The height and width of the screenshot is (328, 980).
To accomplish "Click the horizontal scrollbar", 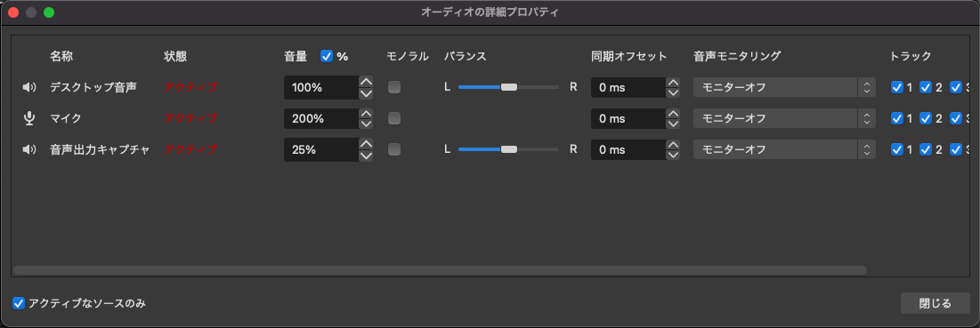I will (440, 270).
